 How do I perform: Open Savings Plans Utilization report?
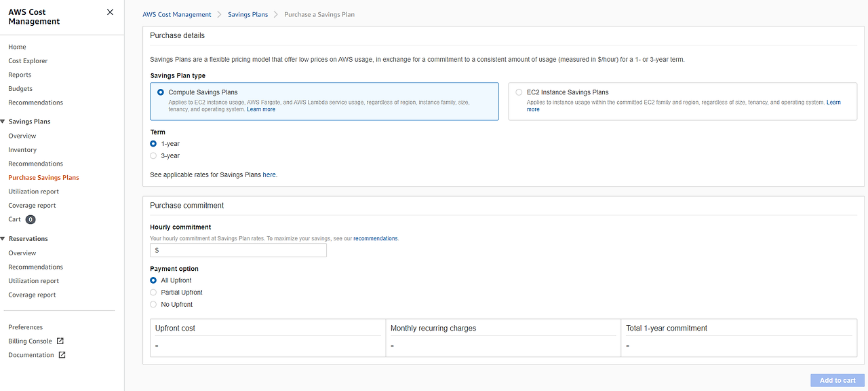coord(33,191)
